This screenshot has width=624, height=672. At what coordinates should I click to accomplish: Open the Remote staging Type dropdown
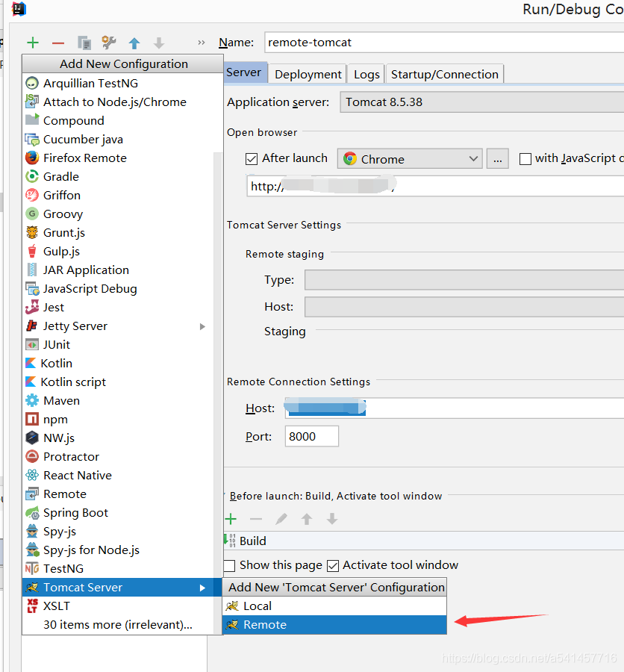click(x=464, y=280)
